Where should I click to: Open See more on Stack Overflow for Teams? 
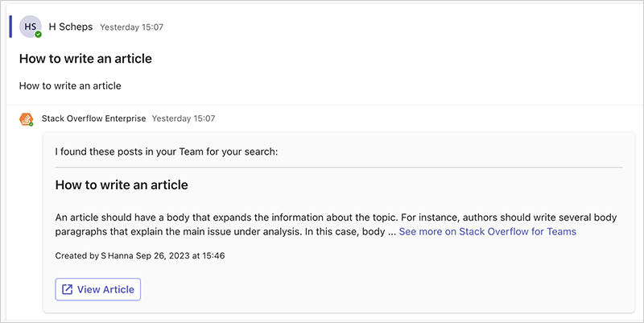coord(487,231)
